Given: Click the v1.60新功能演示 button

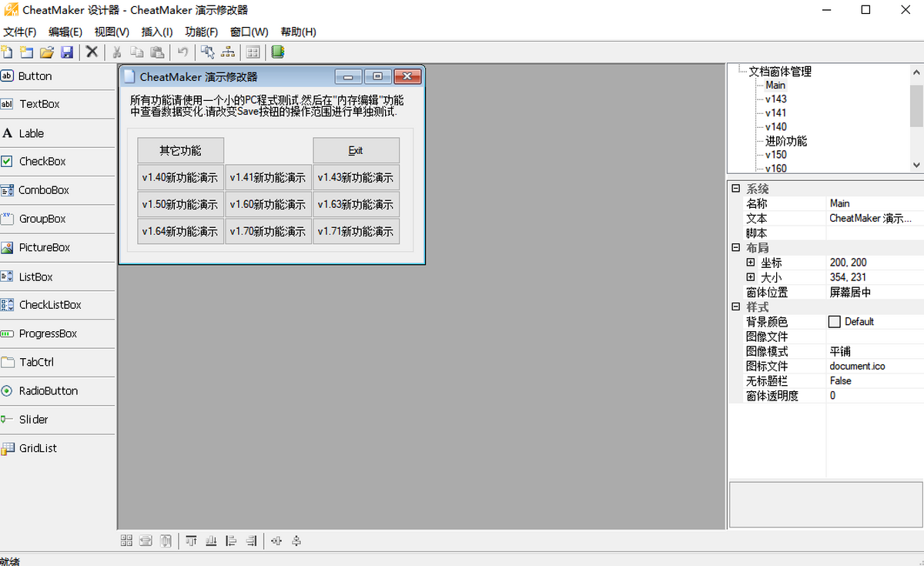Looking at the screenshot, I should tap(268, 204).
